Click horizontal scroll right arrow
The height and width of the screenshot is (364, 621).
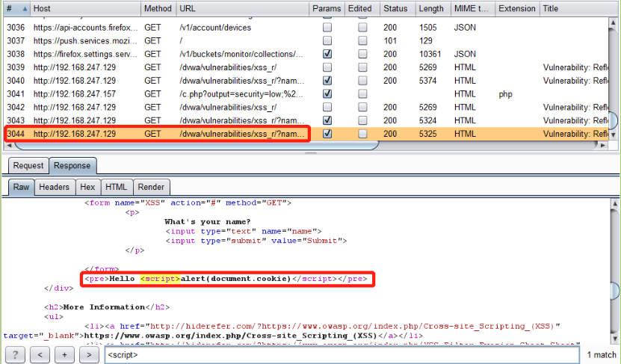coord(603,145)
